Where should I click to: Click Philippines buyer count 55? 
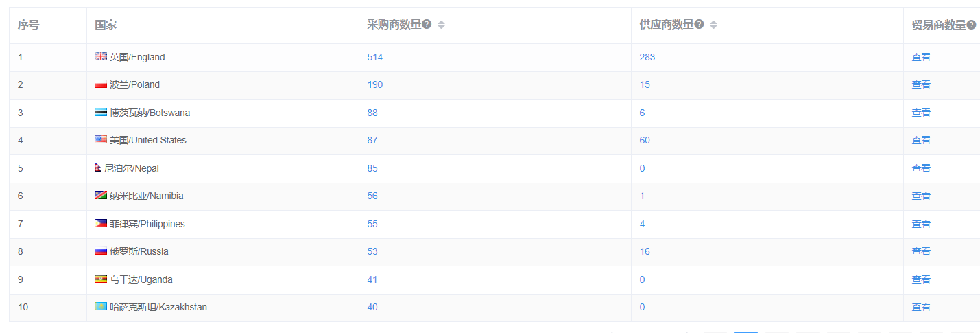click(x=372, y=224)
